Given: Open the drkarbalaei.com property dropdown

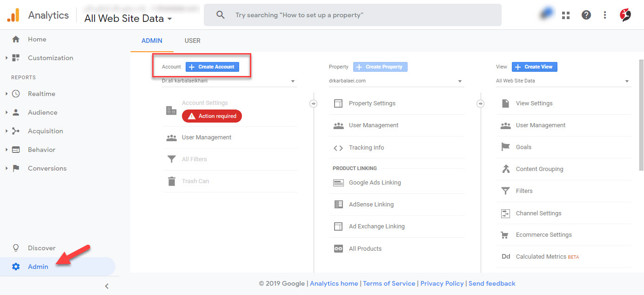Looking at the screenshot, I should click(x=396, y=81).
